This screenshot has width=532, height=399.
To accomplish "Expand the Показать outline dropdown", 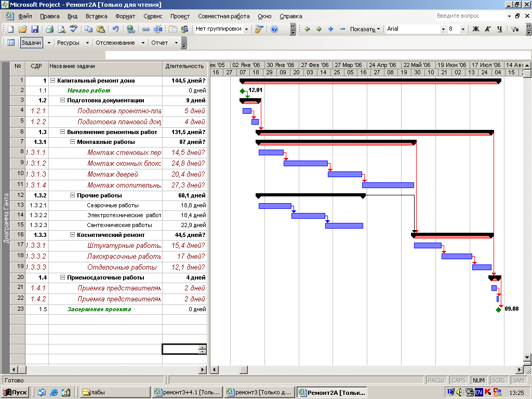I will pyautogui.click(x=365, y=29).
